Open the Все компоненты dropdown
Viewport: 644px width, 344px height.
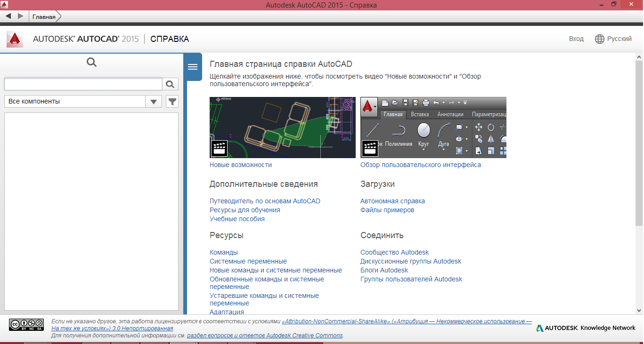point(83,101)
